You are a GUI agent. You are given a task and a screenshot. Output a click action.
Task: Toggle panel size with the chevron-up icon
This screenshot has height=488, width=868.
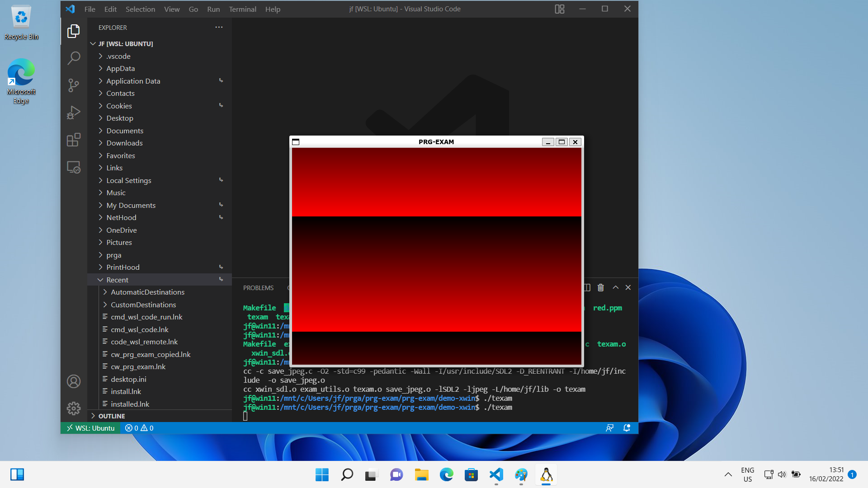tap(615, 287)
